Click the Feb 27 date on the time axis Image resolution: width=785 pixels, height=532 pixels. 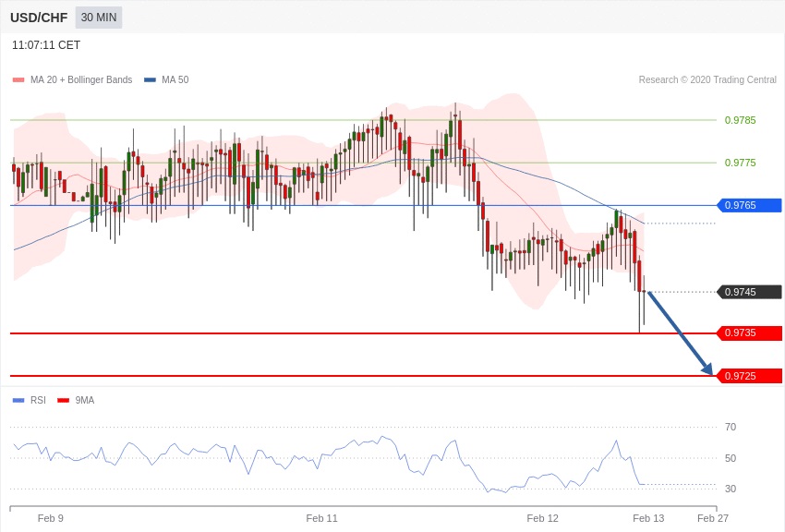(x=712, y=518)
